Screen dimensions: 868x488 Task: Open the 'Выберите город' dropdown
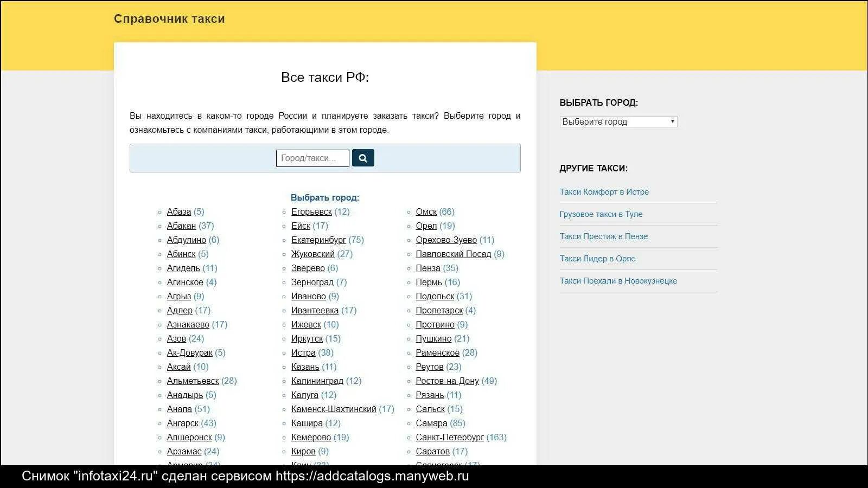point(618,121)
